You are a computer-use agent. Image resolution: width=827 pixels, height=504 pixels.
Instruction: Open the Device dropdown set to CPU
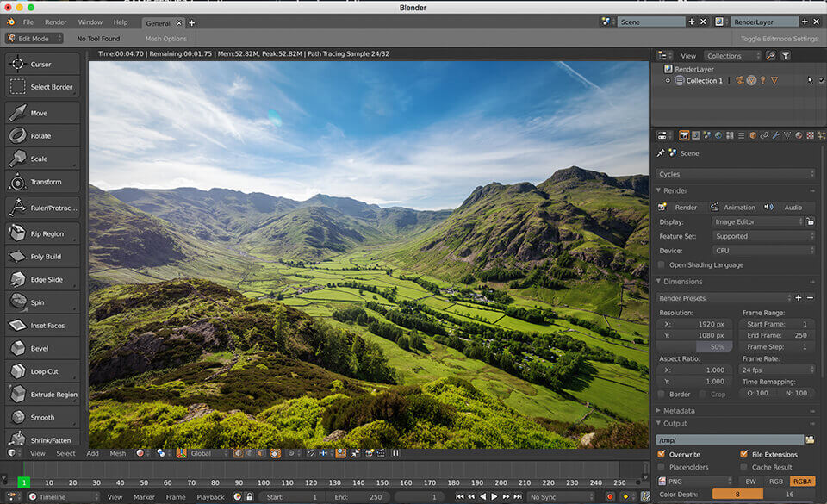click(764, 250)
